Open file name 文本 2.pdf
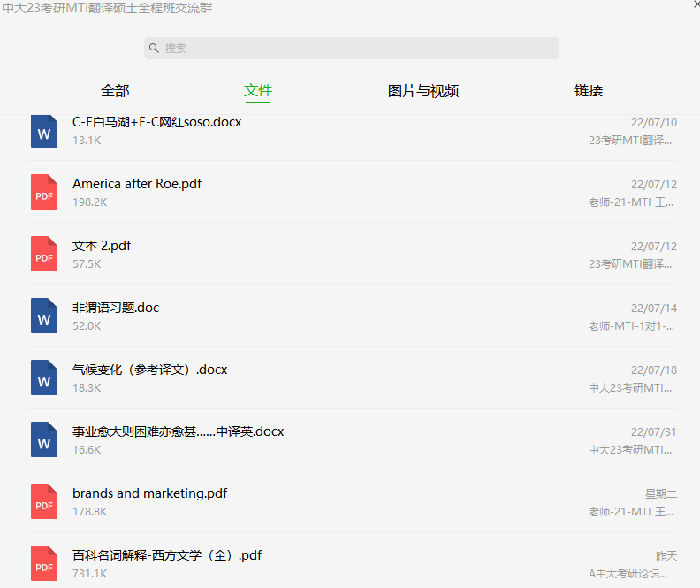This screenshot has height=588, width=700. point(102,246)
